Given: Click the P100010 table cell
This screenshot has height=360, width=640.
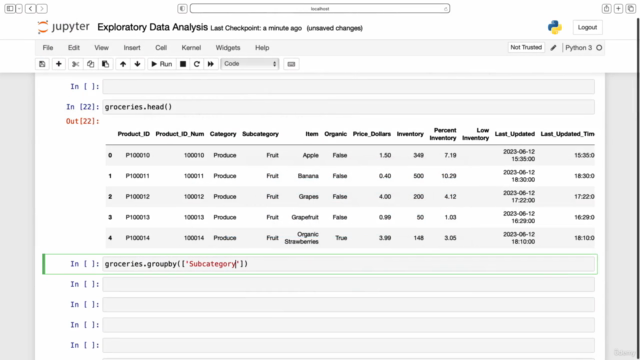Looking at the screenshot, I should (x=138, y=156).
